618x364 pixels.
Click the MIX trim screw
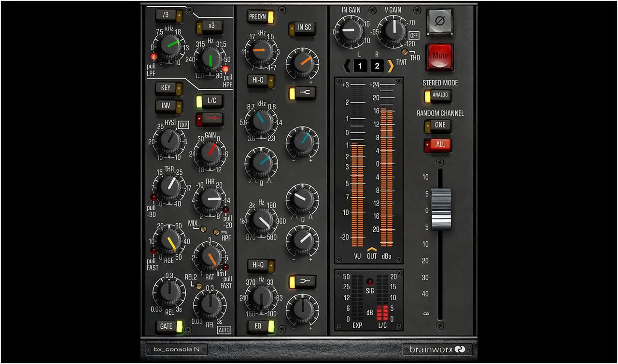(204, 229)
